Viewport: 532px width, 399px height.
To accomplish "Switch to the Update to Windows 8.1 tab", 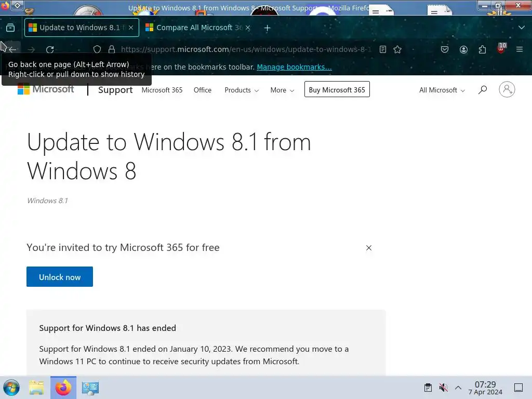I will [82, 28].
